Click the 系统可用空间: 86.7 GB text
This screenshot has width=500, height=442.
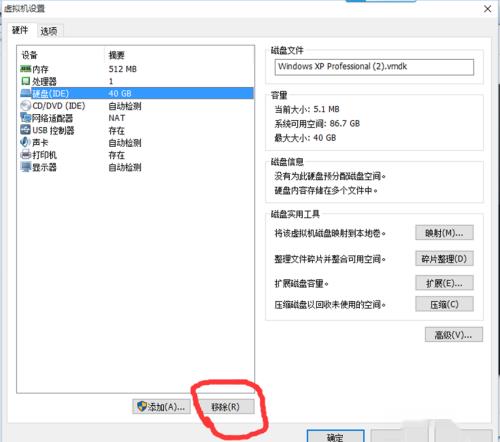317,124
